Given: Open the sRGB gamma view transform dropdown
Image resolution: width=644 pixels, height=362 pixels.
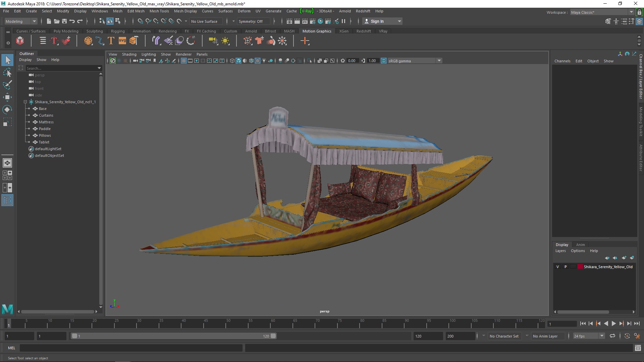Looking at the screenshot, I should pos(439,61).
